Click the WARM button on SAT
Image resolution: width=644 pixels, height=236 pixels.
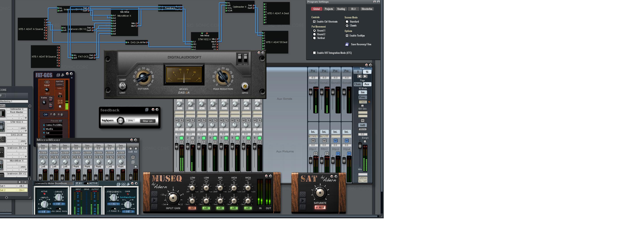[x=320, y=207]
